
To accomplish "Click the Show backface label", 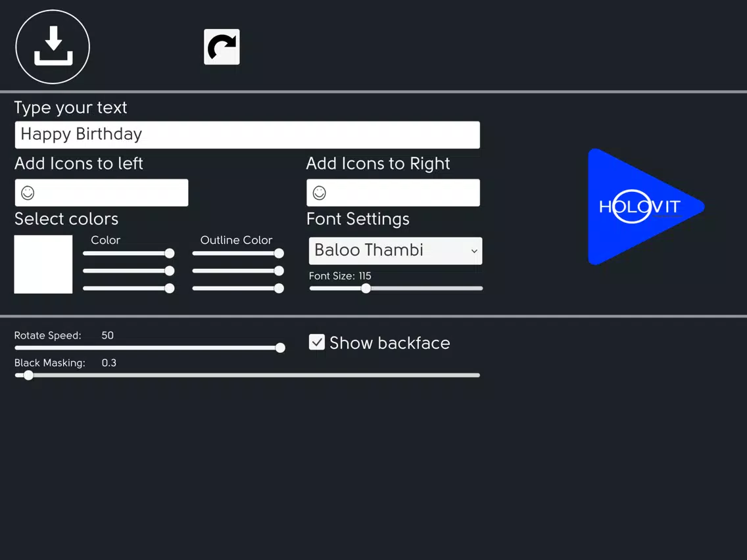I will [x=390, y=343].
